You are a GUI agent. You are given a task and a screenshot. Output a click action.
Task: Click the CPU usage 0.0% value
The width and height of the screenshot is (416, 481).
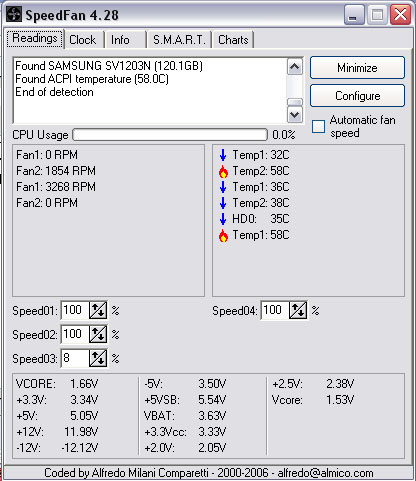pyautogui.click(x=284, y=135)
